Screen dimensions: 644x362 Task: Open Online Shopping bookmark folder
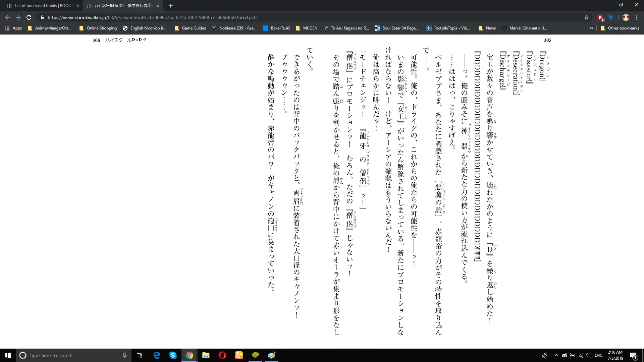[98, 28]
